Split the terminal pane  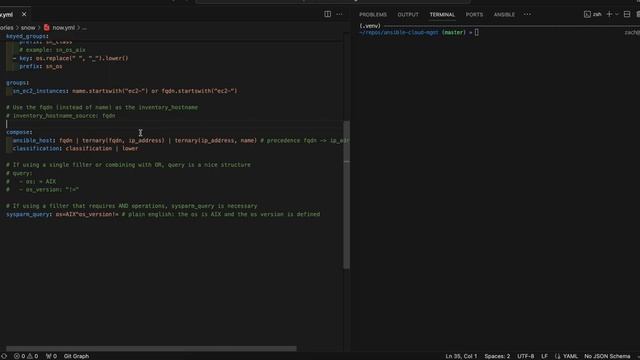[x=627, y=14]
